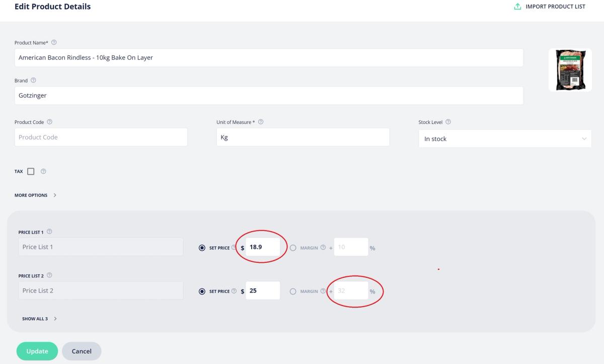The width and height of the screenshot is (604, 364).
Task: Expand More Options section
Action: [x=35, y=195]
